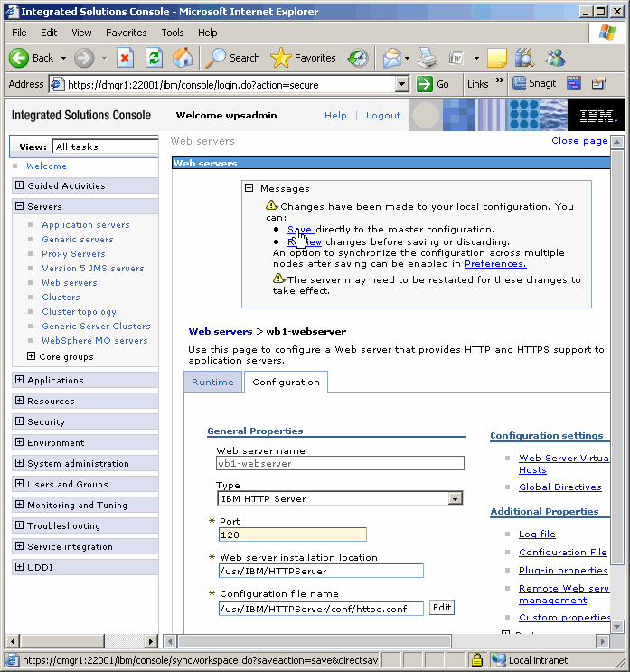
Task: Click the browser Refresh icon
Action: [154, 58]
